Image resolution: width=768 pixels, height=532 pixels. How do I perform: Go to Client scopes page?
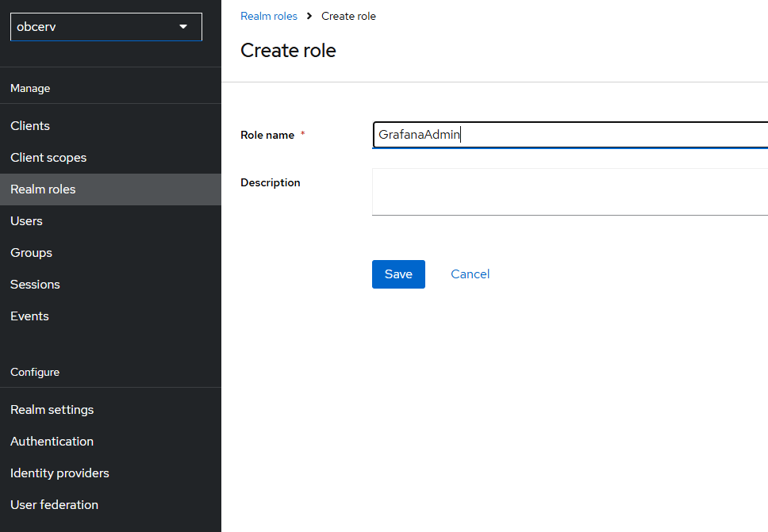point(48,158)
